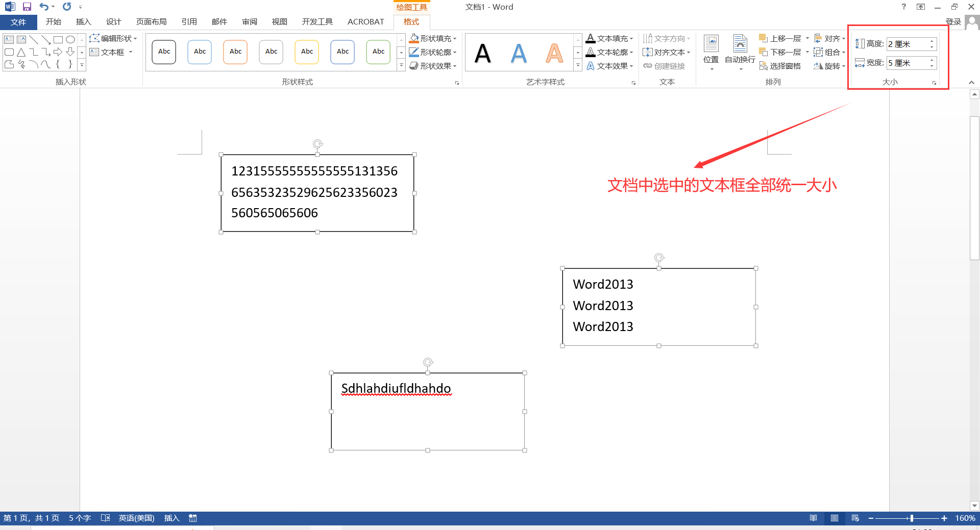Click the zoom slider handle
Viewport: 980px width, 530px height.
tap(912, 518)
